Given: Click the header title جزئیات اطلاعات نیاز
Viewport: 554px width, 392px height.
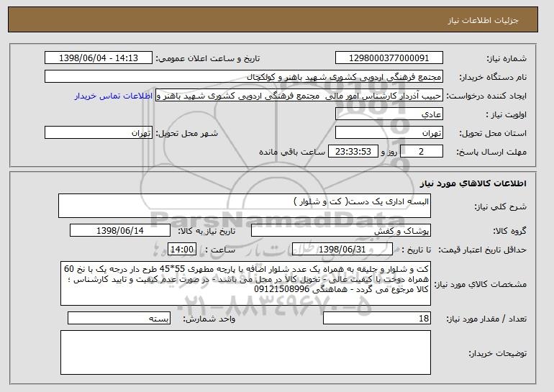Looking at the screenshot, I should (x=483, y=20).
